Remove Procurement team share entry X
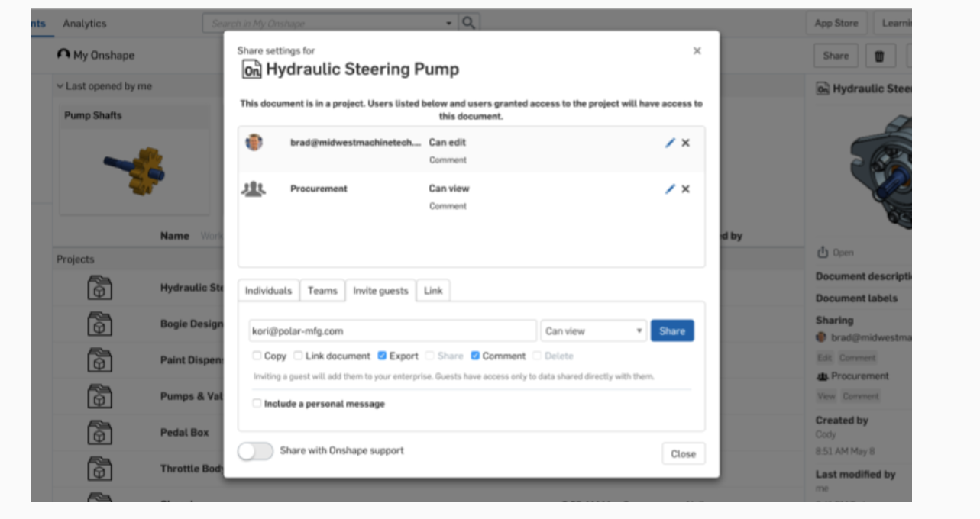 685,189
